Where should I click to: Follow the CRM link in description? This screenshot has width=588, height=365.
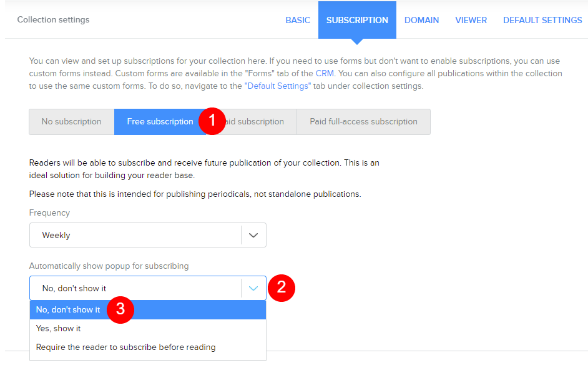click(325, 74)
